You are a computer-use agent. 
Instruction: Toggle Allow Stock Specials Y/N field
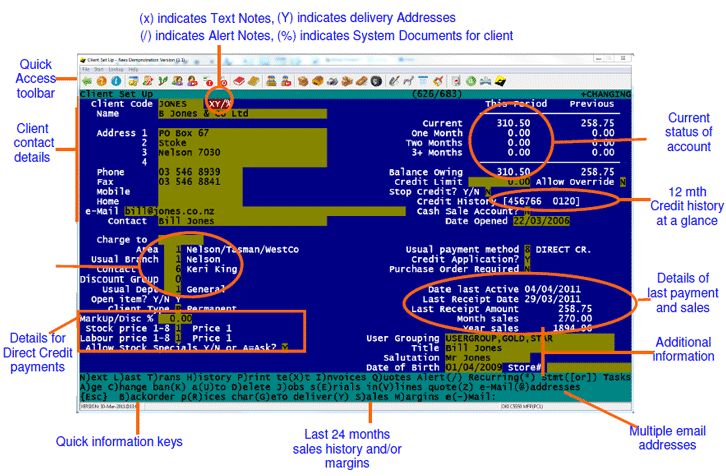285,346
